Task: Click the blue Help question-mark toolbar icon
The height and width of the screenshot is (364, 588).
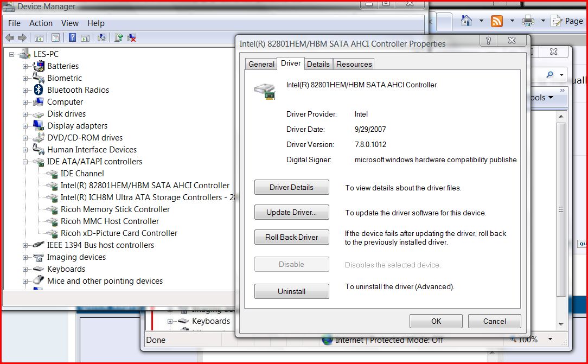Action: 72,37
